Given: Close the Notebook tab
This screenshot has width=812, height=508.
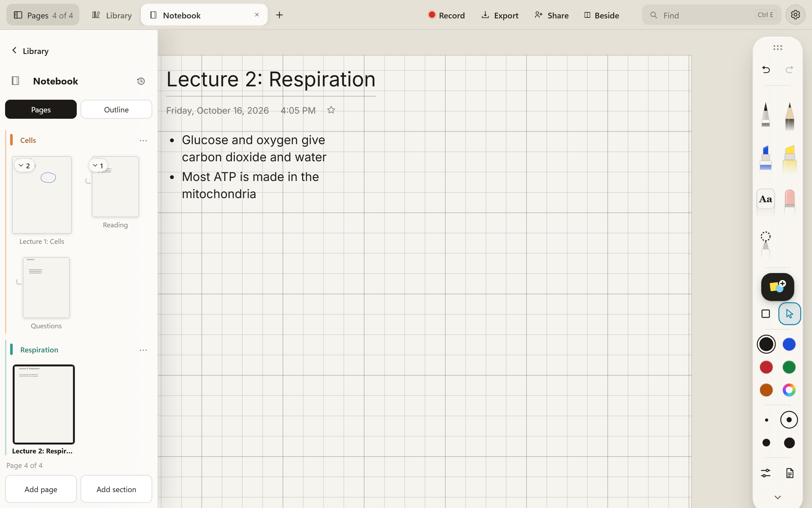Looking at the screenshot, I should 257,15.
